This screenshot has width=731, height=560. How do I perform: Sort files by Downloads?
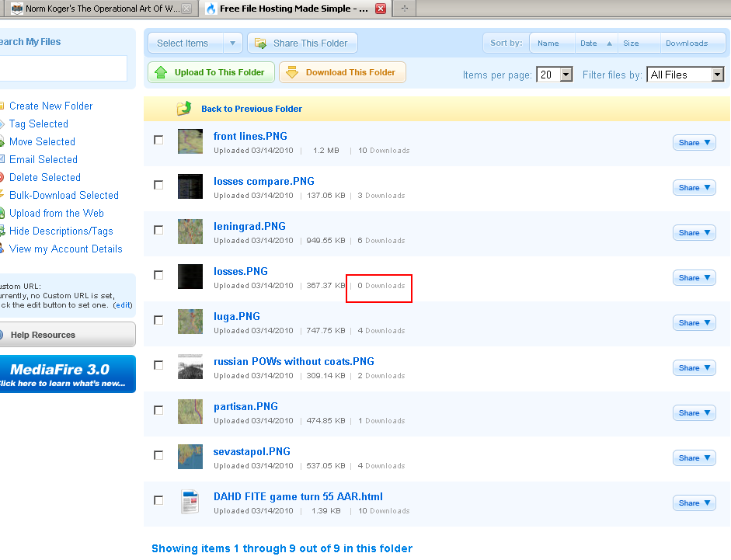point(692,43)
